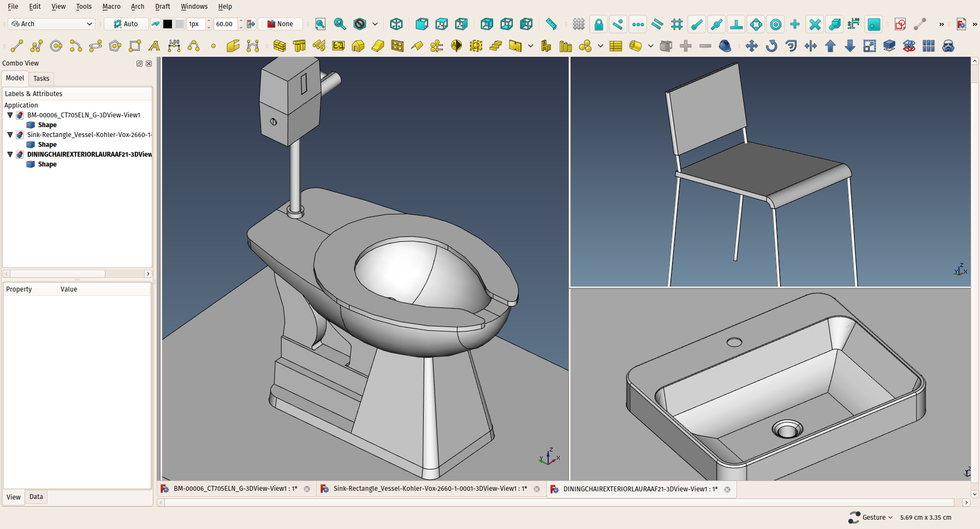Open the draw style dropdown arrow
Image resolution: width=980 pixels, height=529 pixels.
pos(375,24)
